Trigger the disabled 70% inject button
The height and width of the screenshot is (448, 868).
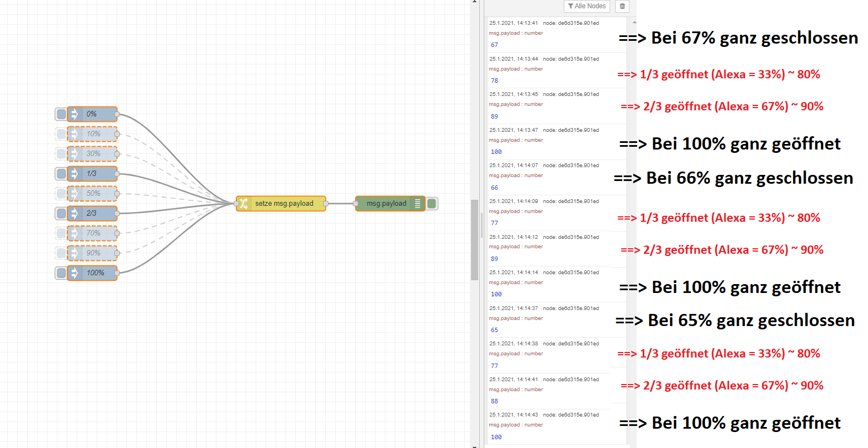pos(61,233)
